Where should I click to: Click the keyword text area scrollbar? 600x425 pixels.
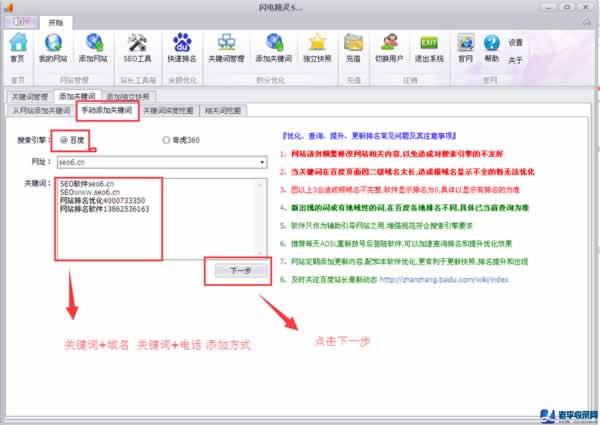[260, 219]
